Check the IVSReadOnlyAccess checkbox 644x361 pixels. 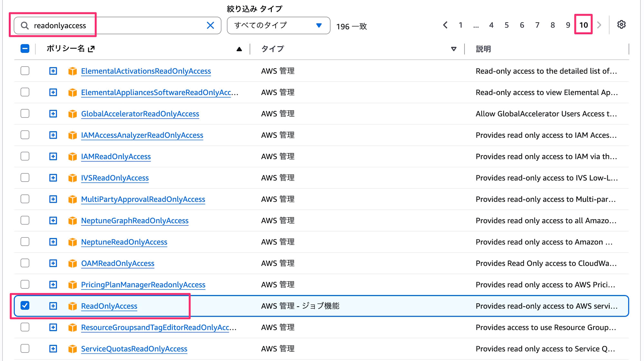[x=25, y=177]
